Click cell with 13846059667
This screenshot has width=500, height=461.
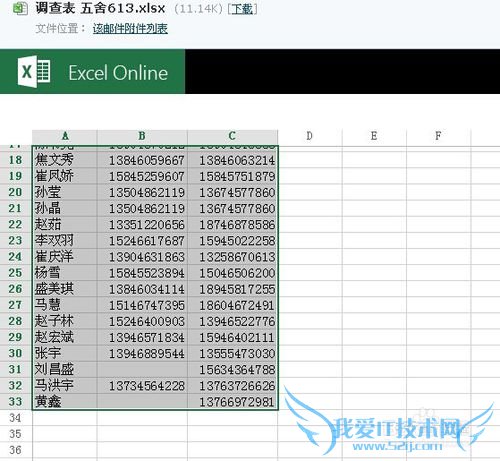(x=142, y=160)
